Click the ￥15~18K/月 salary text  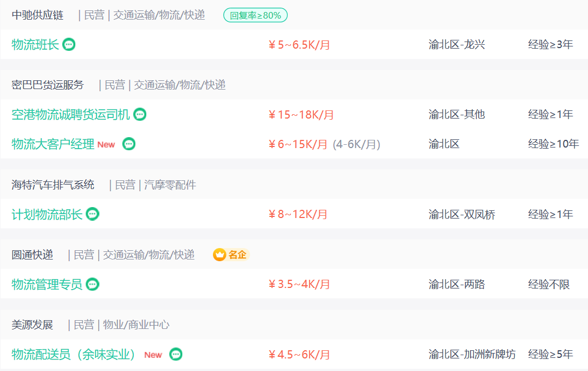(301, 115)
